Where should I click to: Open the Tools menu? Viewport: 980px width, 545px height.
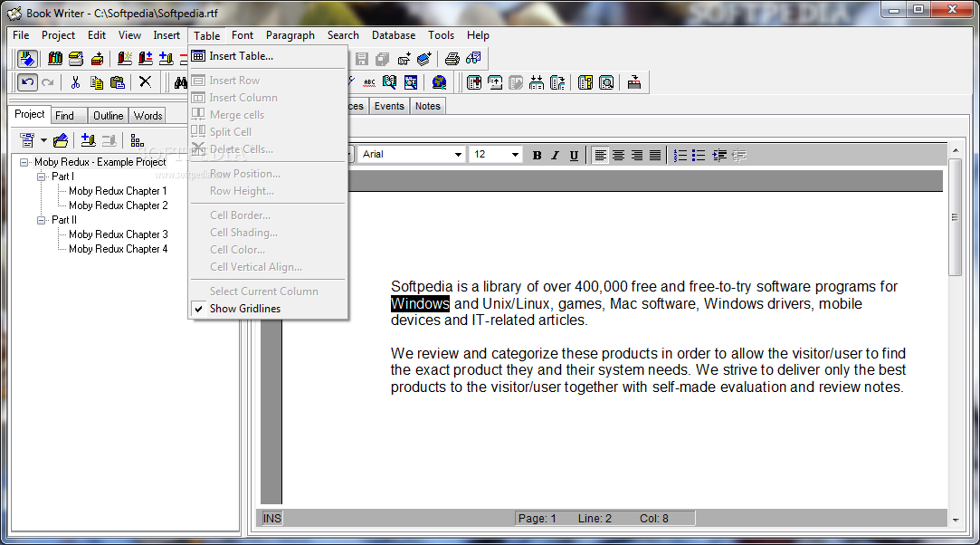pos(442,35)
